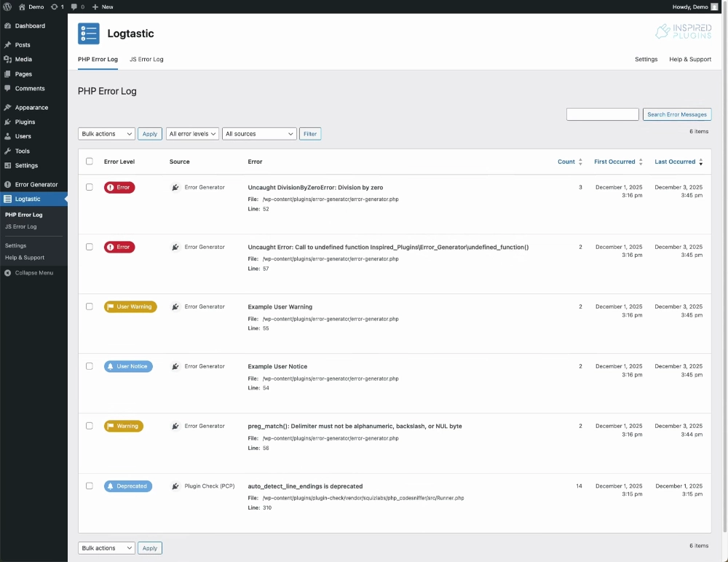728x562 pixels.
Task: Open the bottom Bulk actions dropdown
Action: click(x=106, y=548)
